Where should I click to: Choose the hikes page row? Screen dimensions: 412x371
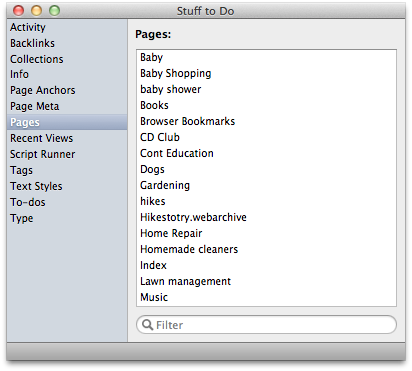tap(266, 201)
